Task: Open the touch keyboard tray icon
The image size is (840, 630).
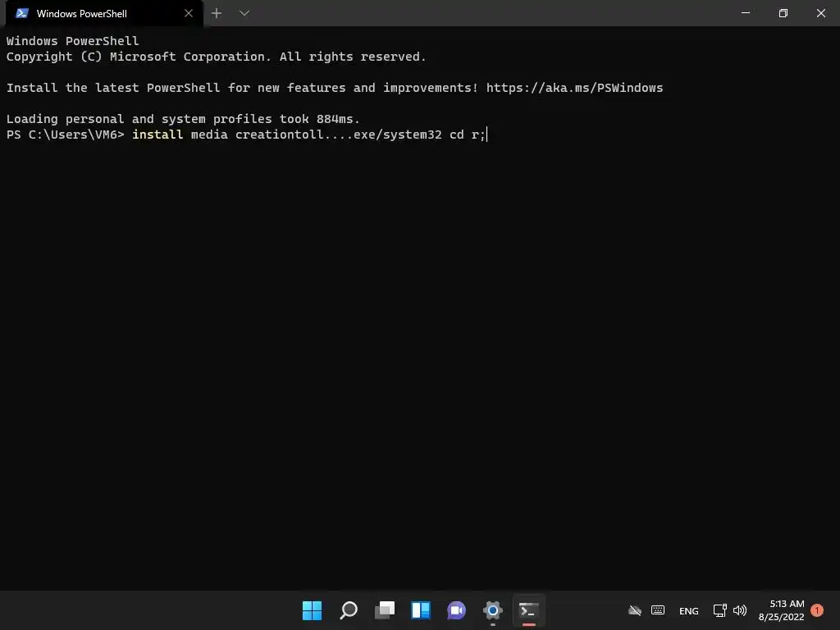Action: point(658,610)
